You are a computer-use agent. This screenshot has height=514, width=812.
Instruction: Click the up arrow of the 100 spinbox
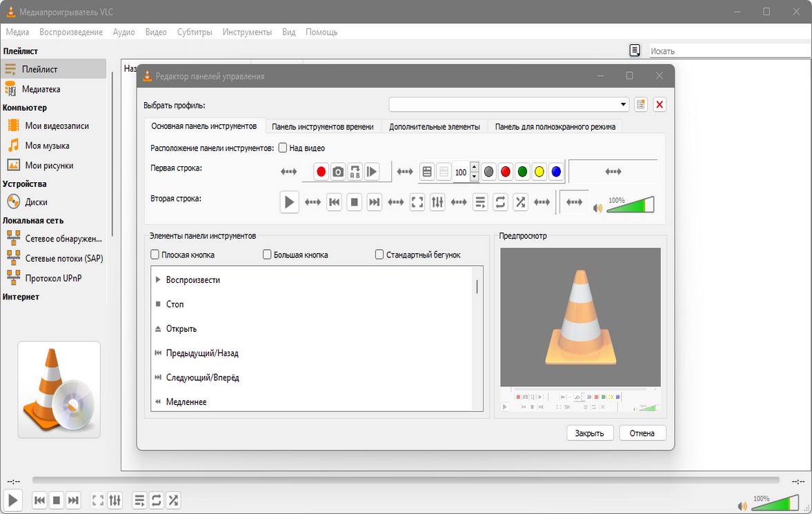click(x=474, y=168)
